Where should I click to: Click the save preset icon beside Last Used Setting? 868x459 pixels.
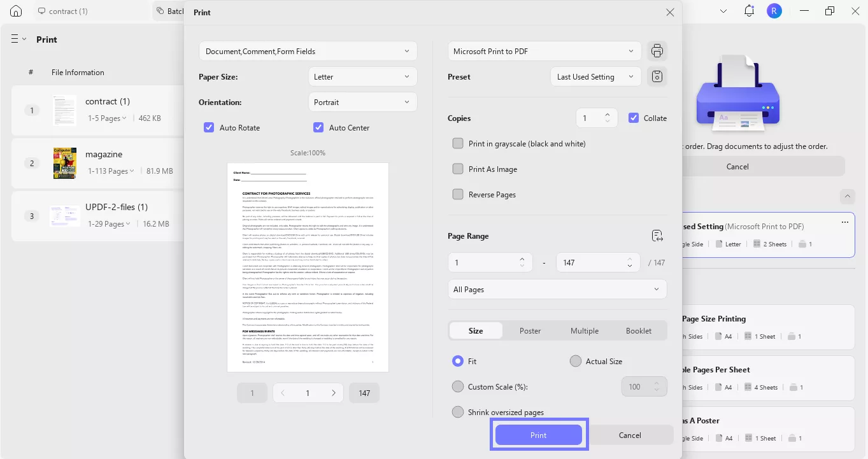pyautogui.click(x=657, y=76)
